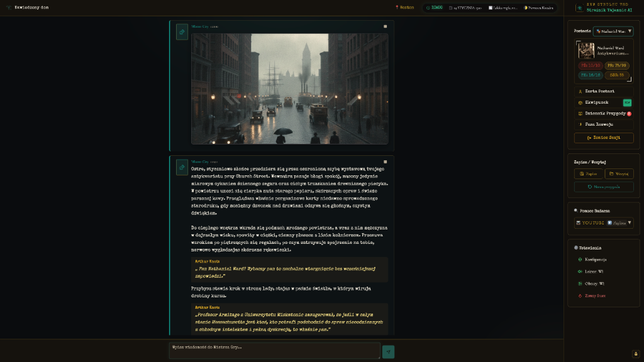Click the 14 STYCZNIA date text
The width and height of the screenshot is (644, 362).
467,8
